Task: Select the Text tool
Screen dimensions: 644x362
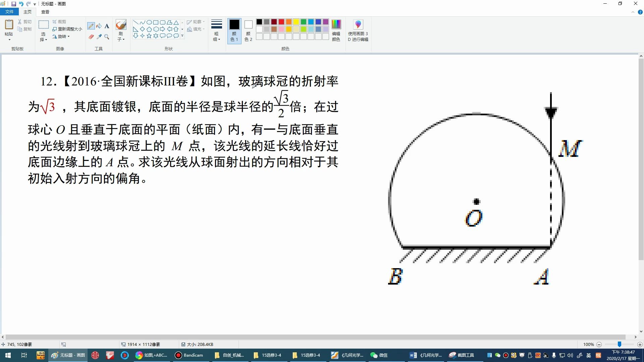Action: [107, 26]
